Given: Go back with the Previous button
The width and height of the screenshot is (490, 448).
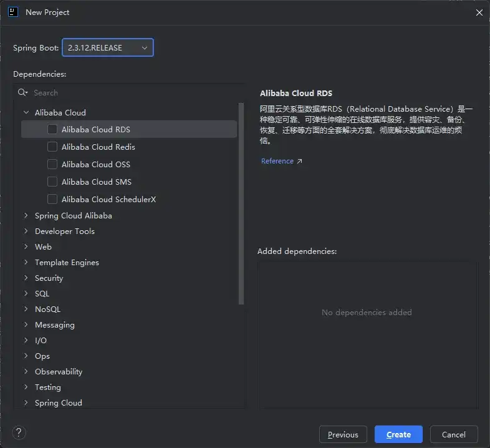Looking at the screenshot, I should pos(343,434).
